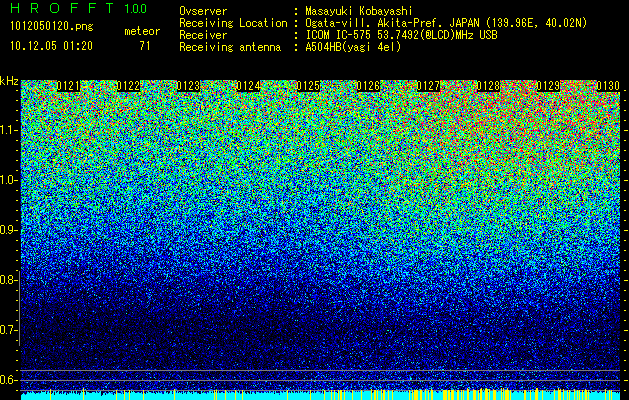The width and height of the screenshot is (629, 400).
Task: Click the 0127 time marker
Action: point(428,86)
